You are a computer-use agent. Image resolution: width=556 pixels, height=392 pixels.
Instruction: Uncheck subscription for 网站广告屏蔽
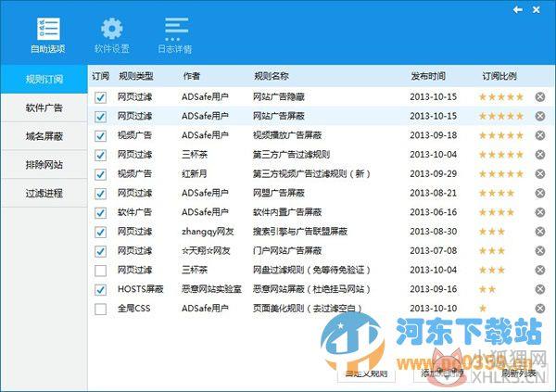click(101, 117)
